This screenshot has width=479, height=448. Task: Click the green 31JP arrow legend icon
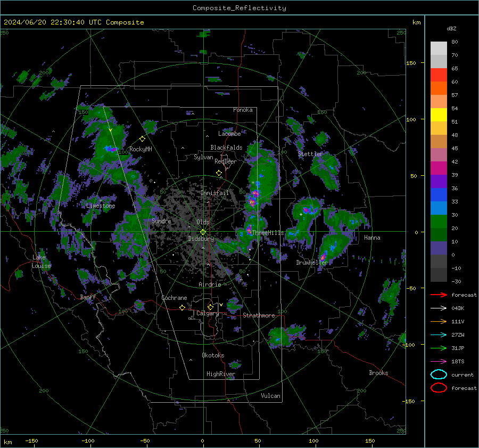pos(439,348)
